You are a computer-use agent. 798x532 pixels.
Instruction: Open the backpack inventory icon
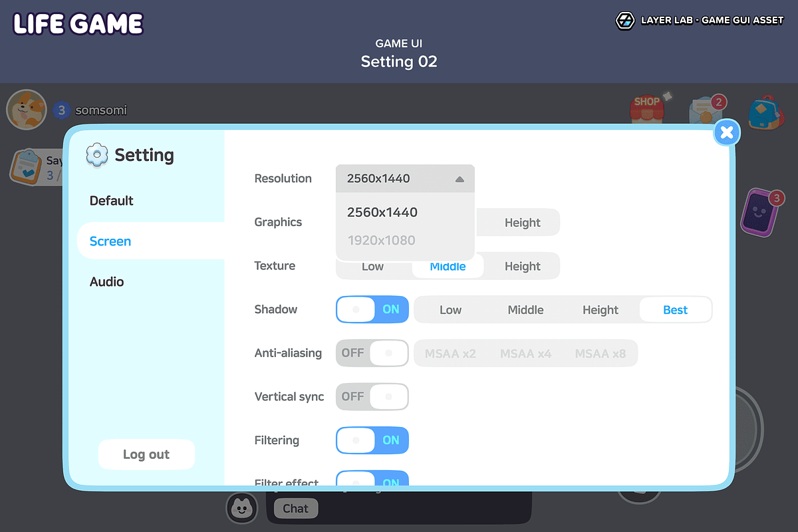coord(766,111)
